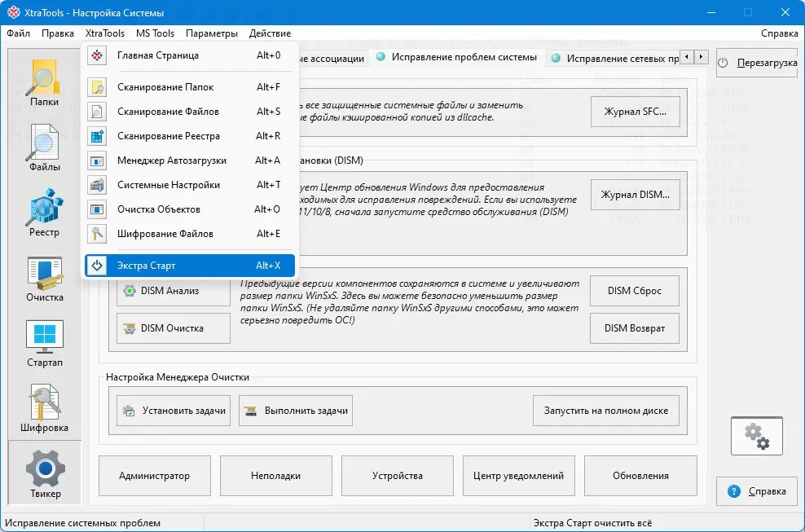Click the Главная Страница menu icon
805x532 pixels.
97,55
